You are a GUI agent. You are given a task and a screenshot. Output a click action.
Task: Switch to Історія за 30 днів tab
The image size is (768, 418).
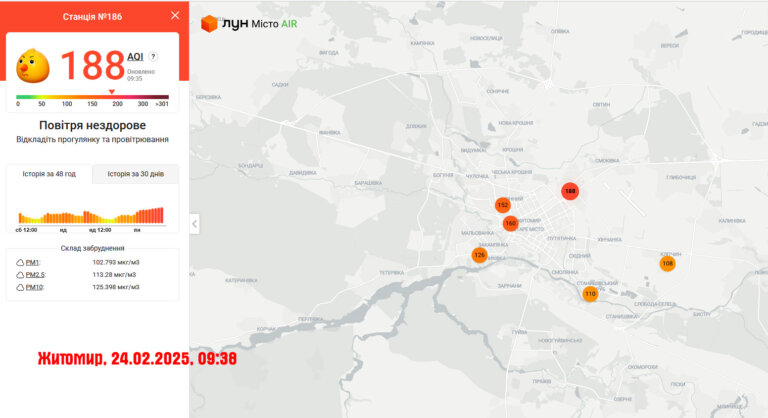136,174
